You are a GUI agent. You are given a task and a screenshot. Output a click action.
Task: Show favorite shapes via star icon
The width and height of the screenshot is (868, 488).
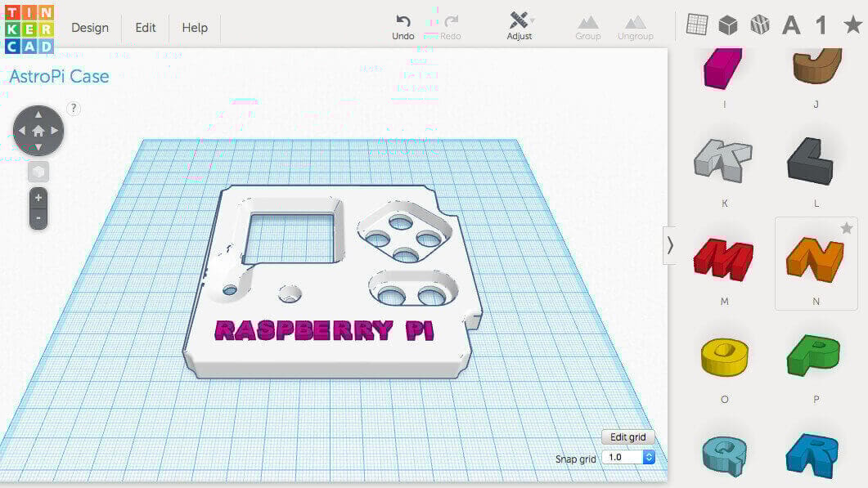coord(852,25)
